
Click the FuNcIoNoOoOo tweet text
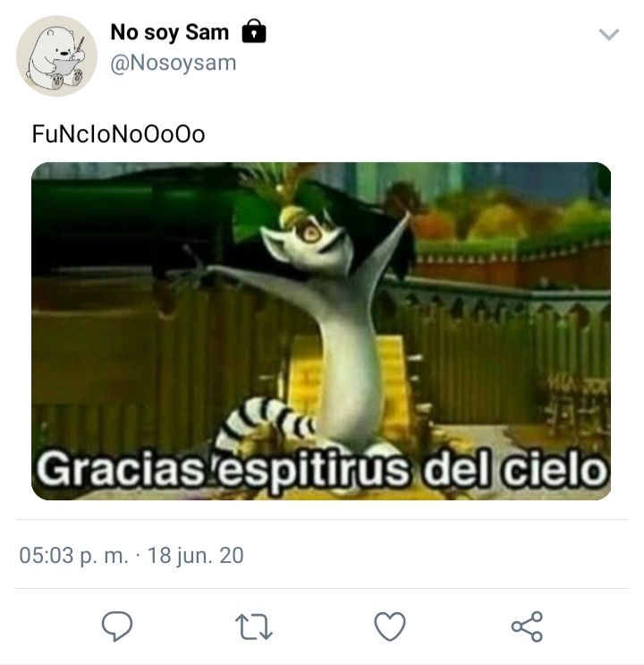119,134
